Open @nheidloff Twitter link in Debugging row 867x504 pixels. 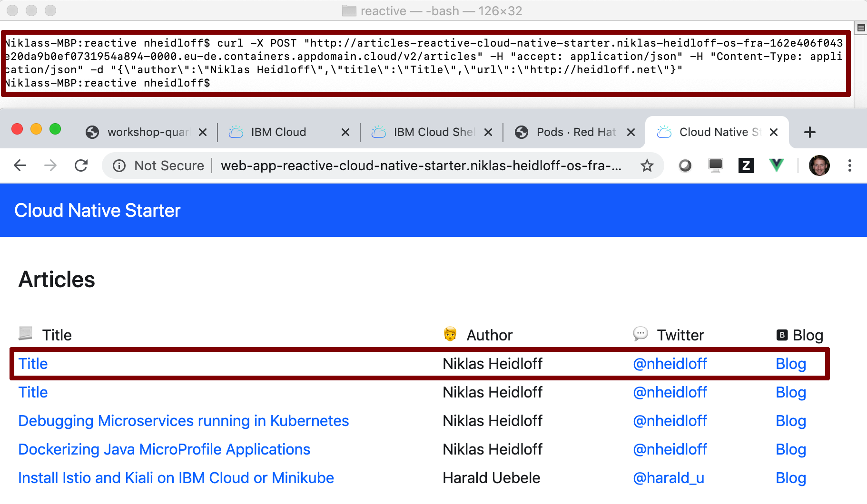pos(670,421)
